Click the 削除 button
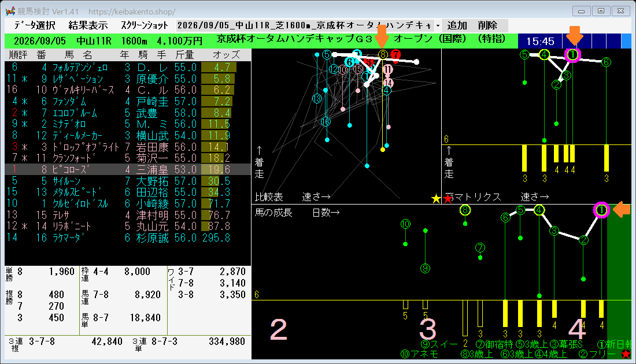 [487, 25]
